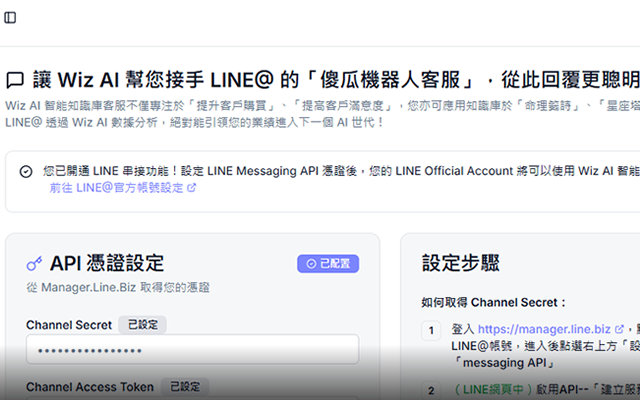Viewport: 640px width, 400px height.
Task: Click the external link icon after LINE@官方帳號設定
Action: click(191, 187)
